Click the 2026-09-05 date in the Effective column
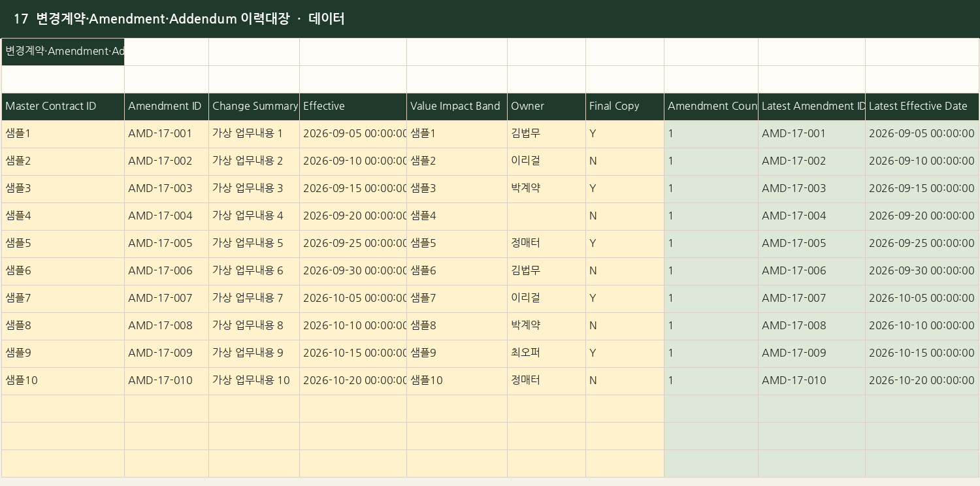The height and width of the screenshot is (486, 980). [x=353, y=134]
